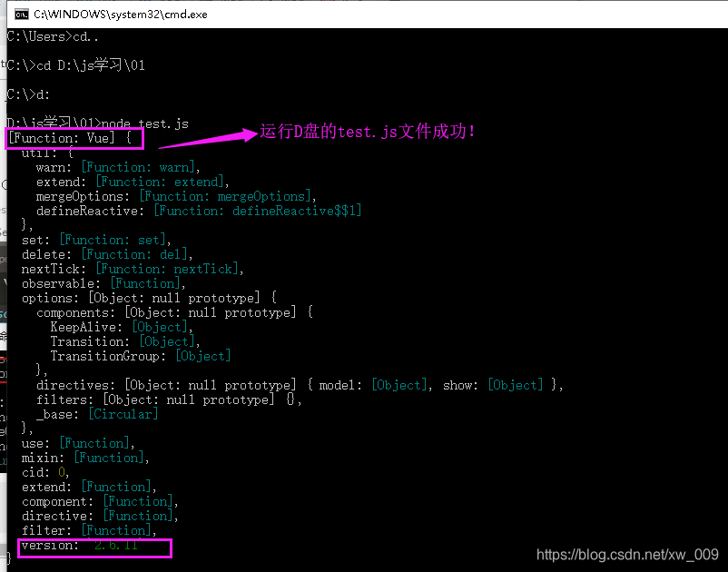Click the 'directive: [Function]' line
728x572 pixels.
100,516
